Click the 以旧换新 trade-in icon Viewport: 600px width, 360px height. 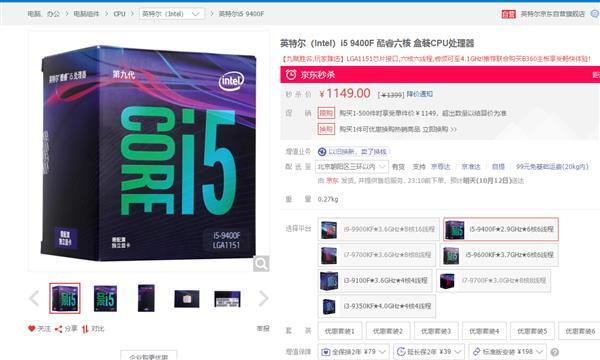coord(322,152)
